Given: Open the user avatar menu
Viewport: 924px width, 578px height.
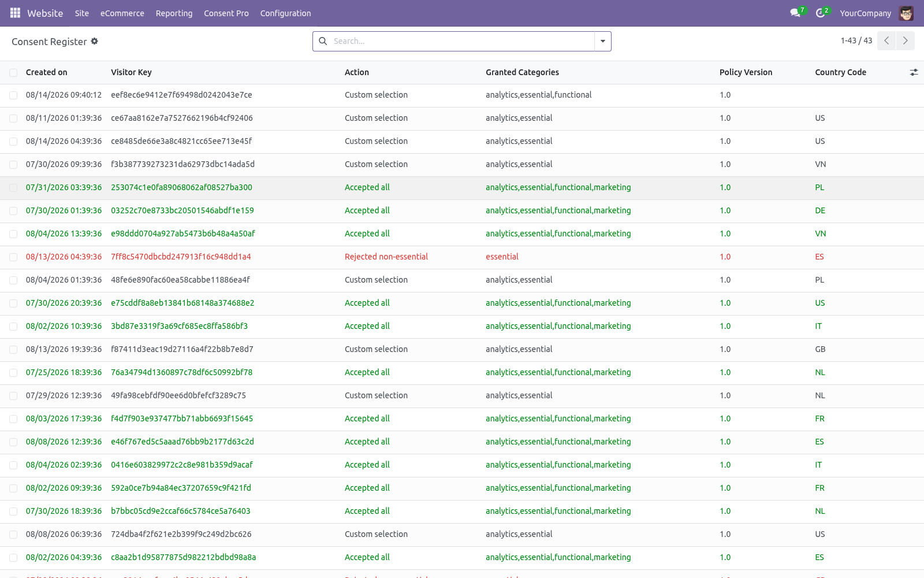Looking at the screenshot, I should tap(906, 13).
